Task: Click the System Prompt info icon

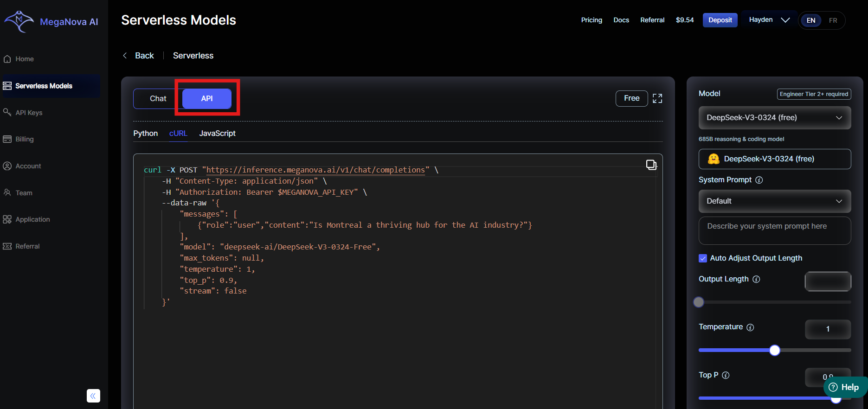Action: coord(759,180)
